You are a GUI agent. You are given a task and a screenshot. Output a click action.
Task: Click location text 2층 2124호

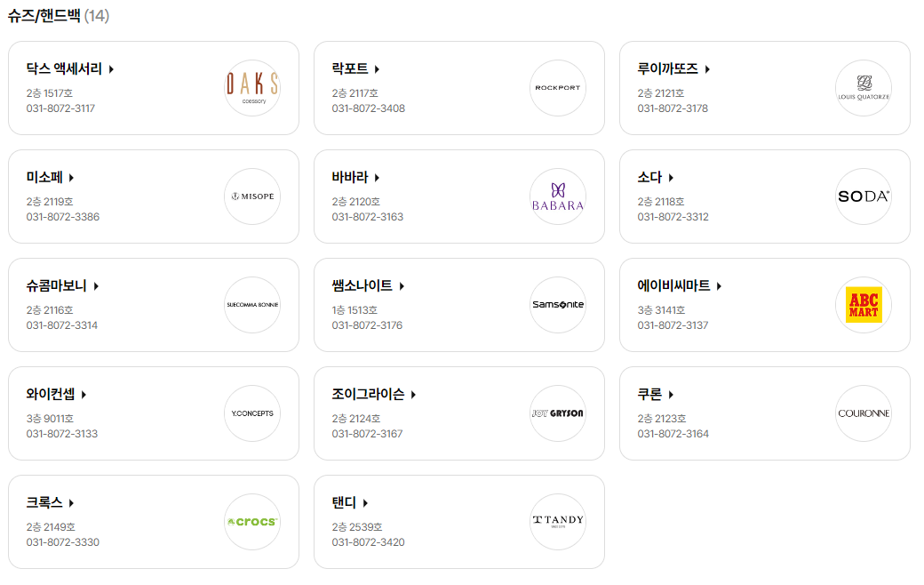point(356,419)
